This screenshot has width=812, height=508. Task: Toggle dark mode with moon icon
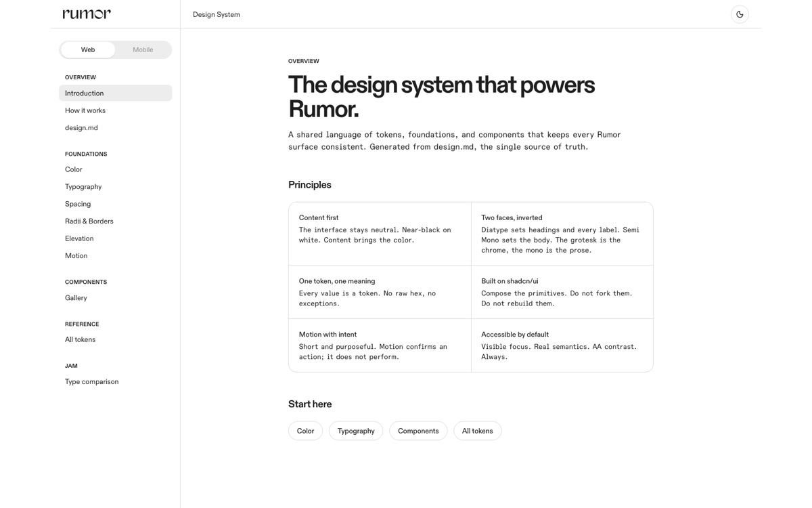[740, 14]
